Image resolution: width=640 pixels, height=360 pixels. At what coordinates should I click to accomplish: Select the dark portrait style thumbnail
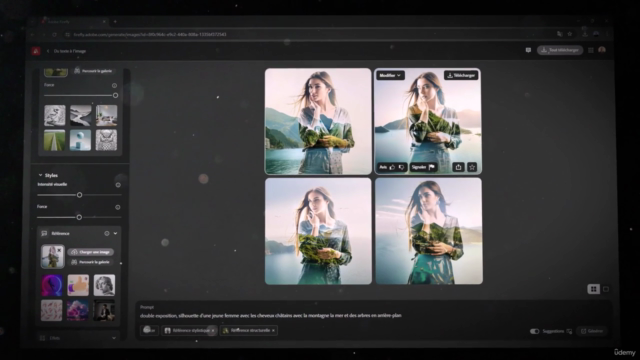(x=104, y=310)
